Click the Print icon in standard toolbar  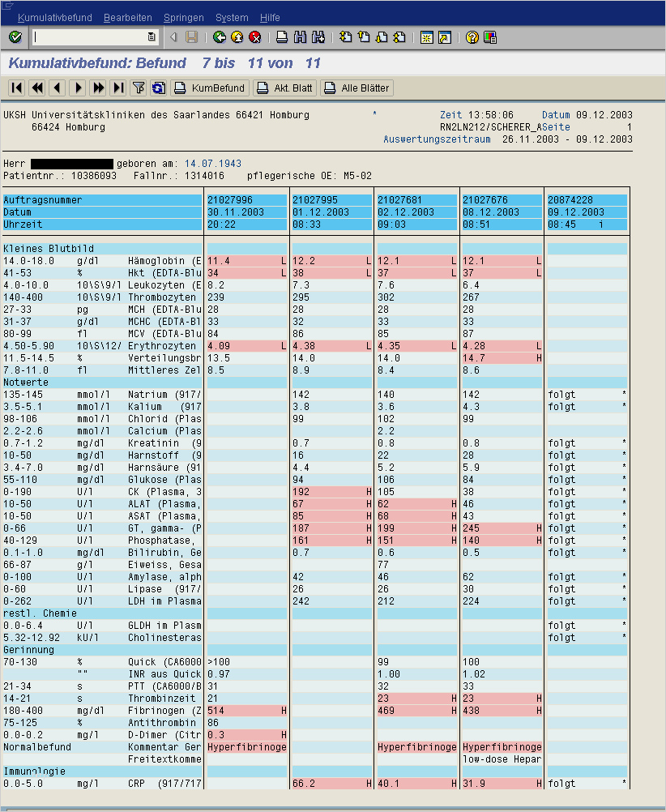(x=282, y=37)
